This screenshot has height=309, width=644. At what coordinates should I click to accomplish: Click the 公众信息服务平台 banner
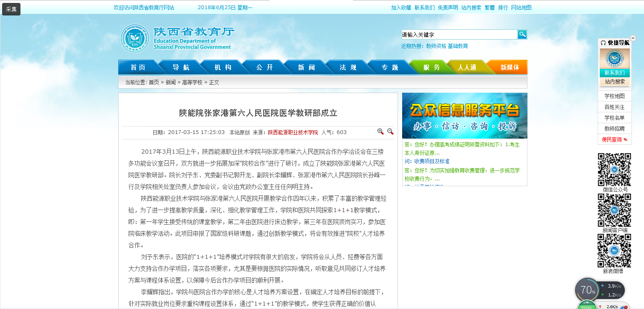tap(464, 116)
